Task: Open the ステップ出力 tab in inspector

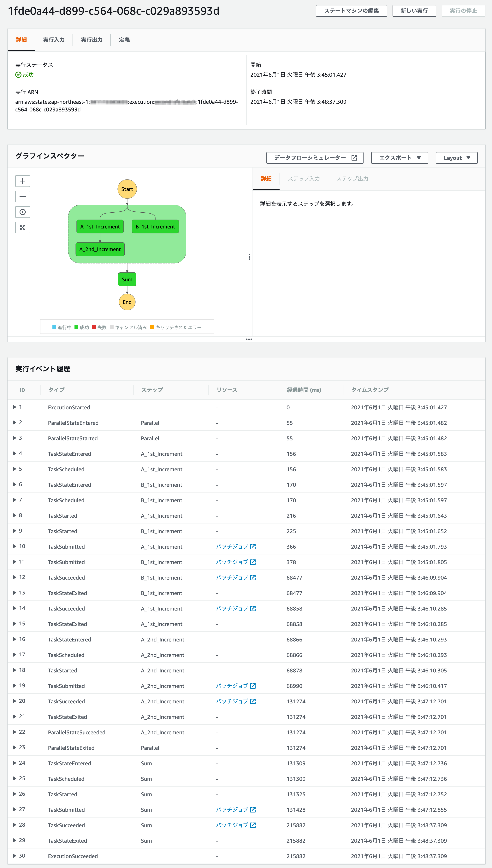Action: pos(352,179)
